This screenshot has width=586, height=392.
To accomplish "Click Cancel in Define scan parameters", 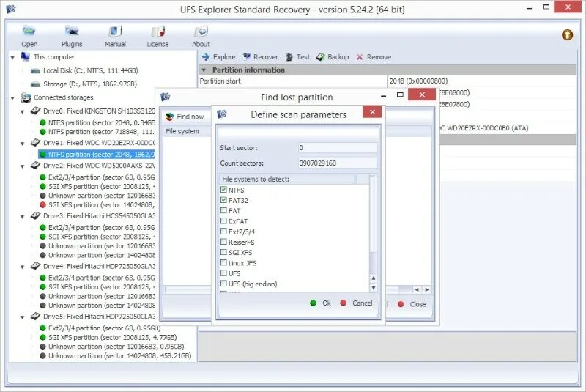I will point(356,303).
